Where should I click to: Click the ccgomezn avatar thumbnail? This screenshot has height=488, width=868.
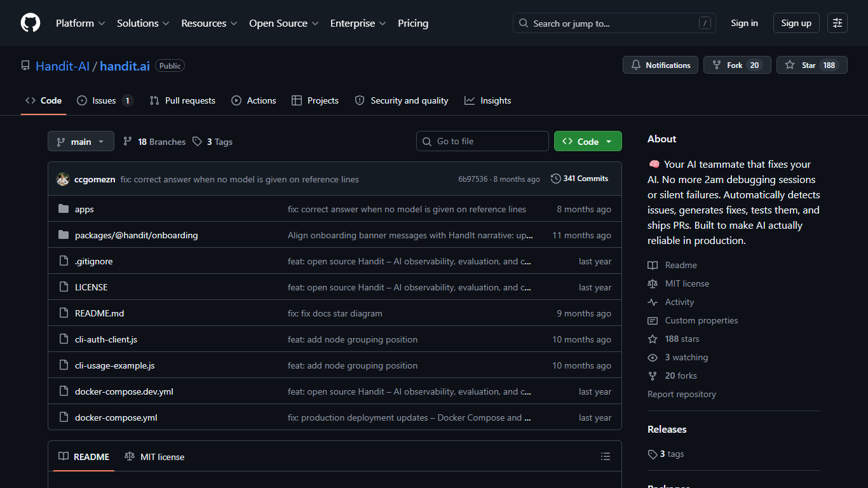62,179
